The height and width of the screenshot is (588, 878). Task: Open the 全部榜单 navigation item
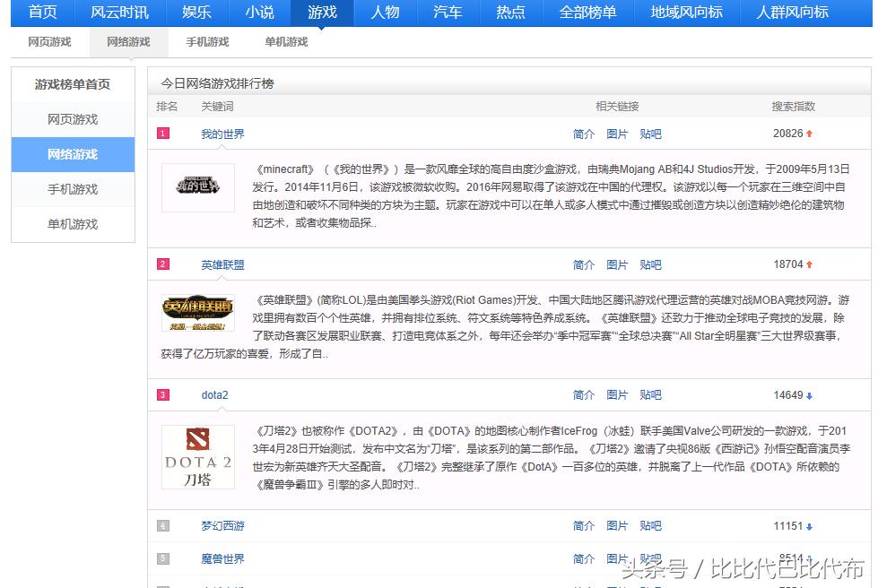(x=587, y=13)
